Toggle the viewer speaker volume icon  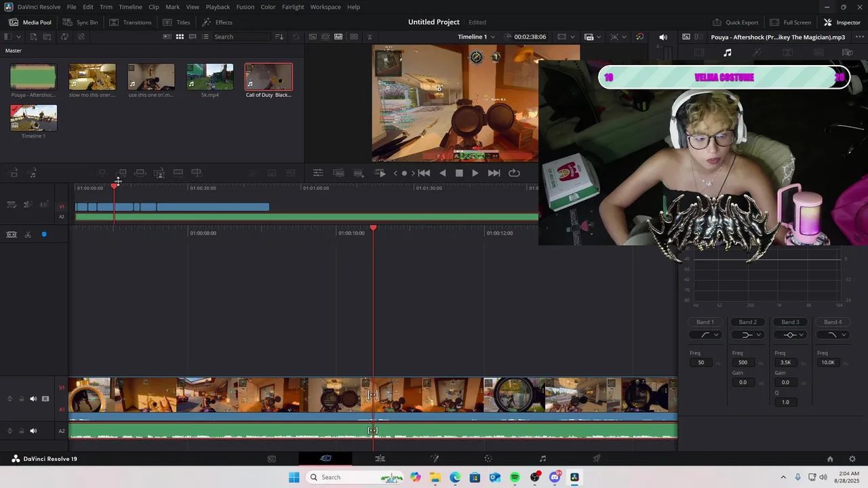[x=663, y=37]
